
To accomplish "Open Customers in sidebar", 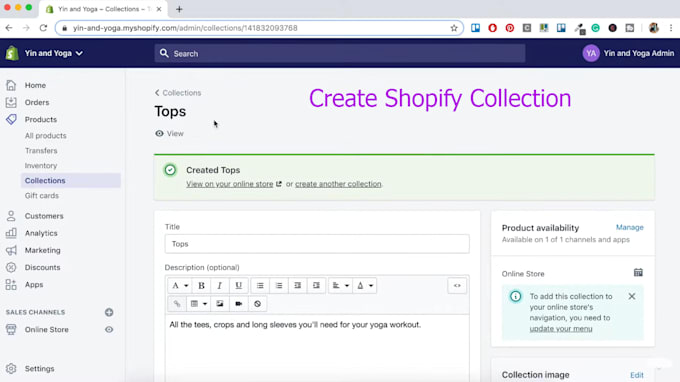I will (44, 216).
